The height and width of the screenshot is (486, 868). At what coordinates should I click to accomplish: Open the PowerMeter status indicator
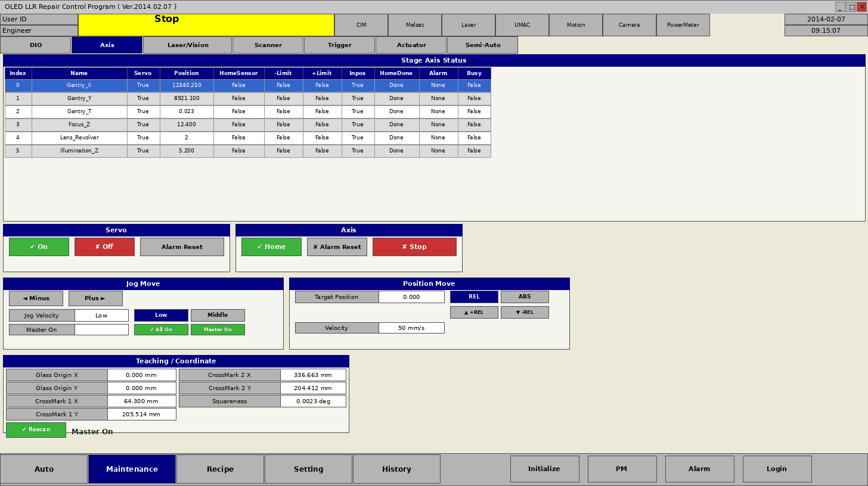(683, 25)
